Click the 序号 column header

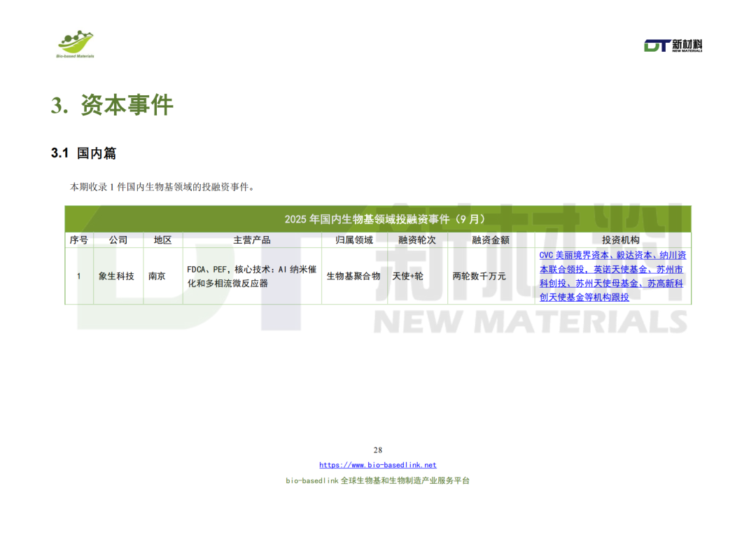point(78,239)
